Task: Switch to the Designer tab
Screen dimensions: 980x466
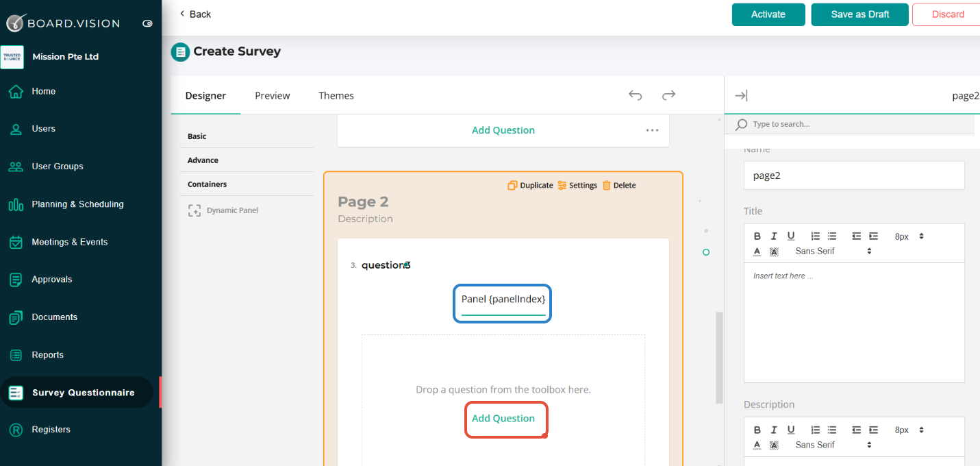Action: click(205, 96)
